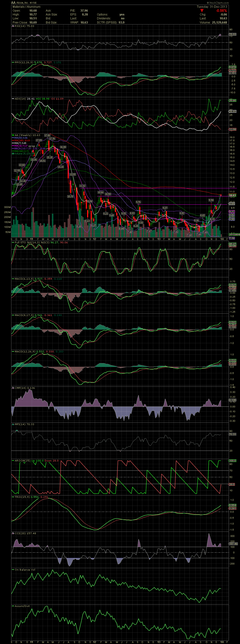Click the 'Materials / Aluminum' sector label
Image resolution: width=240 pixels, height=644 pixels.
pos(26,7)
